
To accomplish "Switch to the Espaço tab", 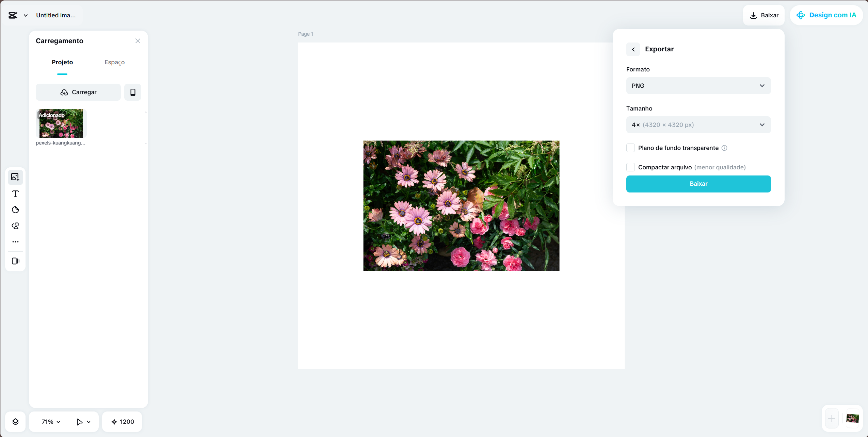I will click(x=114, y=62).
